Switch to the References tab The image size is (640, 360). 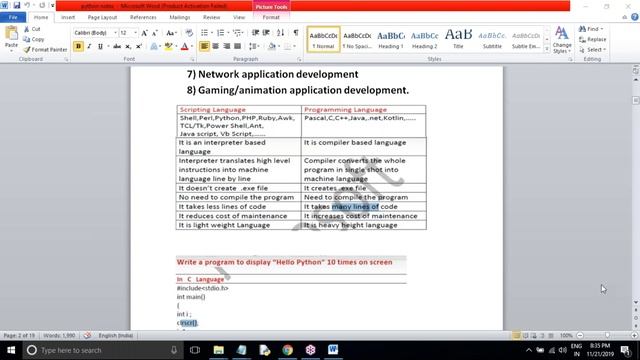[x=143, y=17]
